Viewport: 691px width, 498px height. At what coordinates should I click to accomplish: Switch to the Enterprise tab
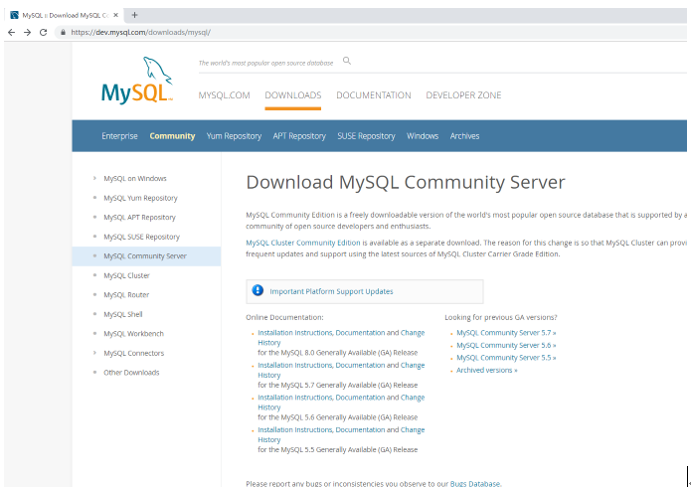pyautogui.click(x=119, y=136)
